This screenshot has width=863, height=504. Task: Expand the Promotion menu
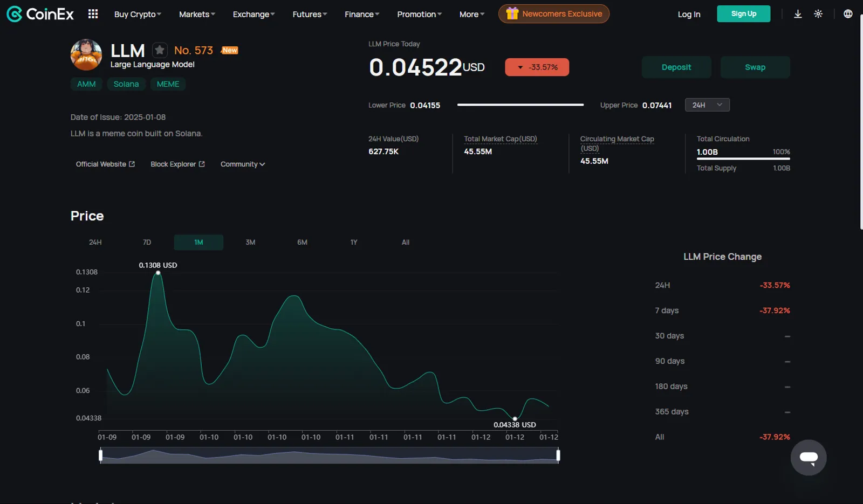pyautogui.click(x=419, y=15)
